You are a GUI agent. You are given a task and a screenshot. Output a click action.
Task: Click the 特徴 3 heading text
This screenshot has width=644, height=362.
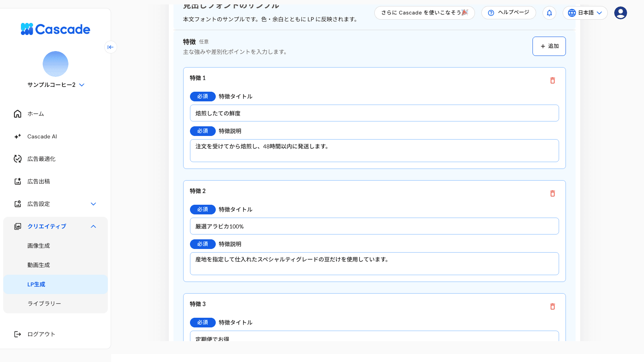198,304
